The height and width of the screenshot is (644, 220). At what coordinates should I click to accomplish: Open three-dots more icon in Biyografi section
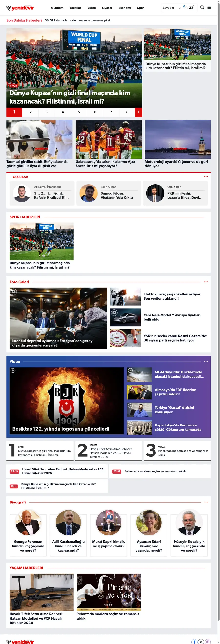pyautogui.click(x=206, y=502)
